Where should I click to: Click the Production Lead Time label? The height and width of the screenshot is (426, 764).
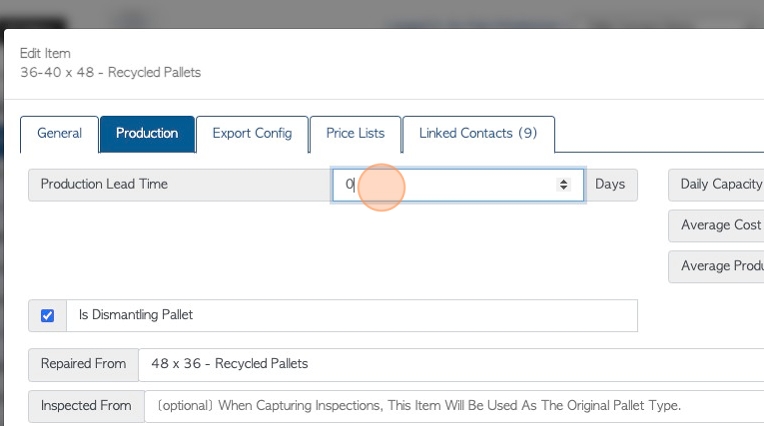pyautogui.click(x=104, y=184)
